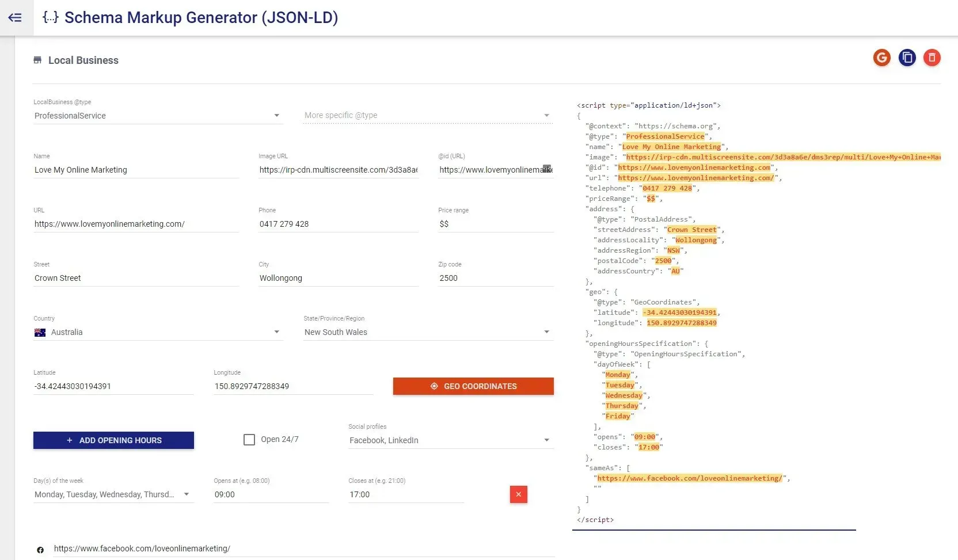Focus the Price range input field
958x560 pixels.
[x=496, y=224]
